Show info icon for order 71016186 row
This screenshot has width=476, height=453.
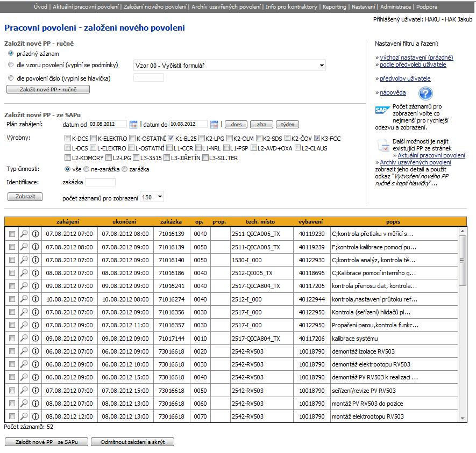click(x=35, y=273)
